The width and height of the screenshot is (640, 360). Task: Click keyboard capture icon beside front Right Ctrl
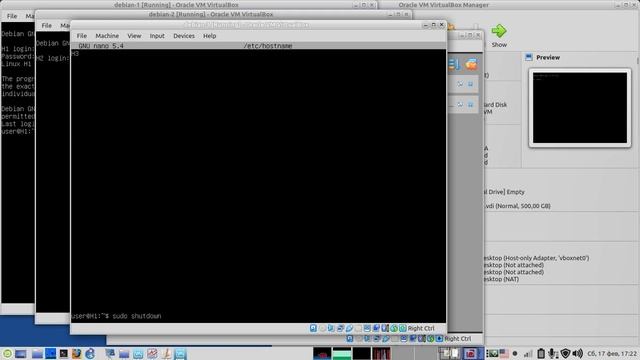403,328
